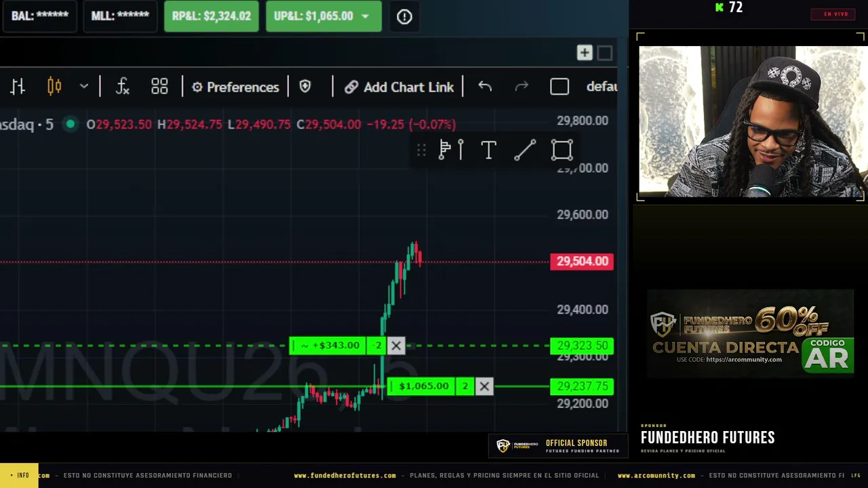The height and width of the screenshot is (488, 868).
Task: Click the hidden BAL balance box
Action: pos(40,16)
